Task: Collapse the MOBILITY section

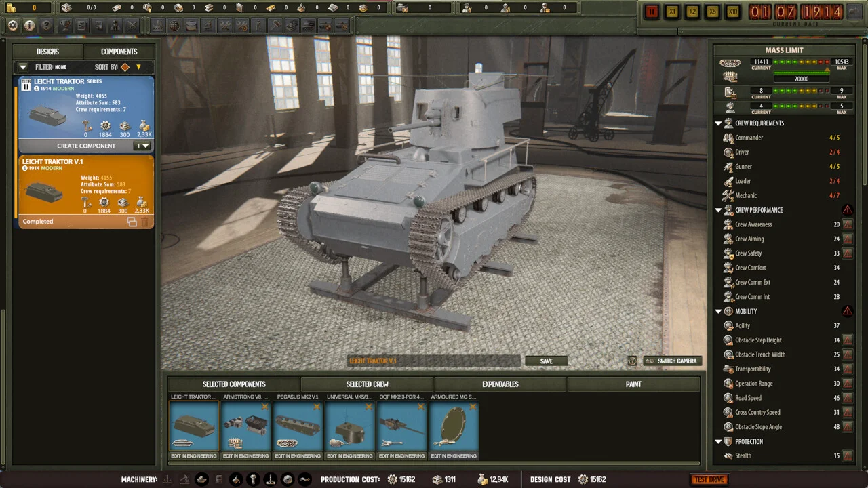Action: tap(719, 311)
